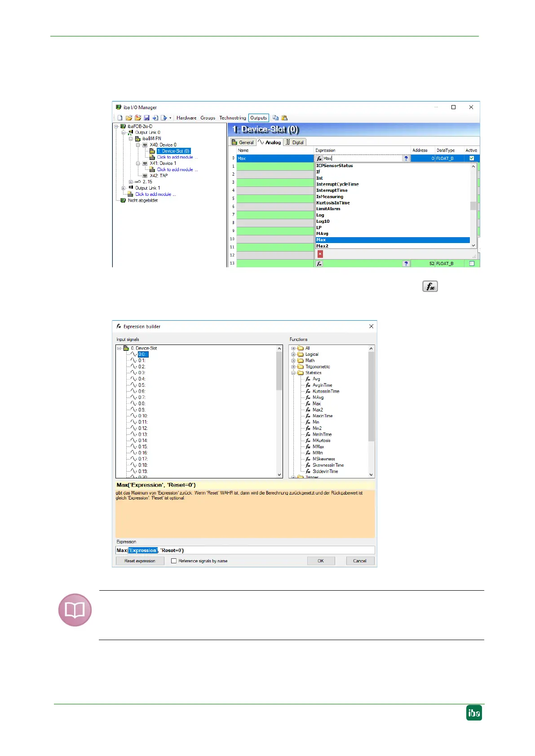The image size is (535, 756).
Task: Select the MMax function
Action: pos(318,447)
